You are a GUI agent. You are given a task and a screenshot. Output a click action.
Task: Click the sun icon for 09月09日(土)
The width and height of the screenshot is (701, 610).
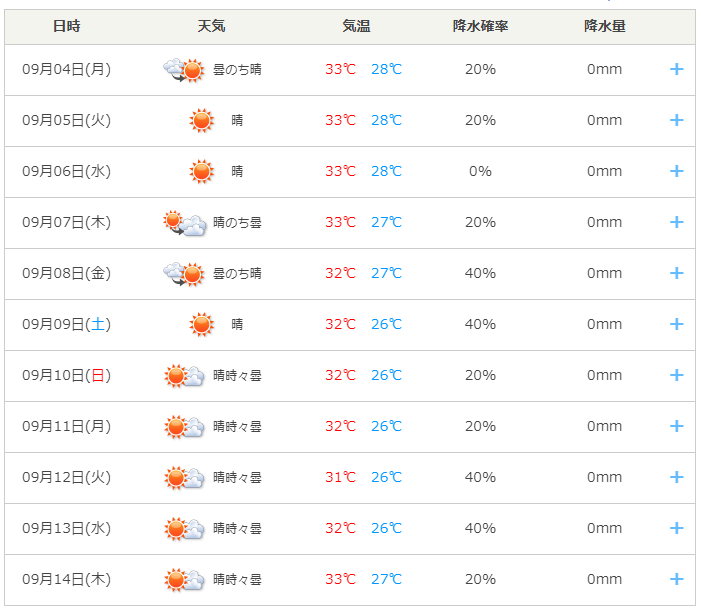click(202, 324)
